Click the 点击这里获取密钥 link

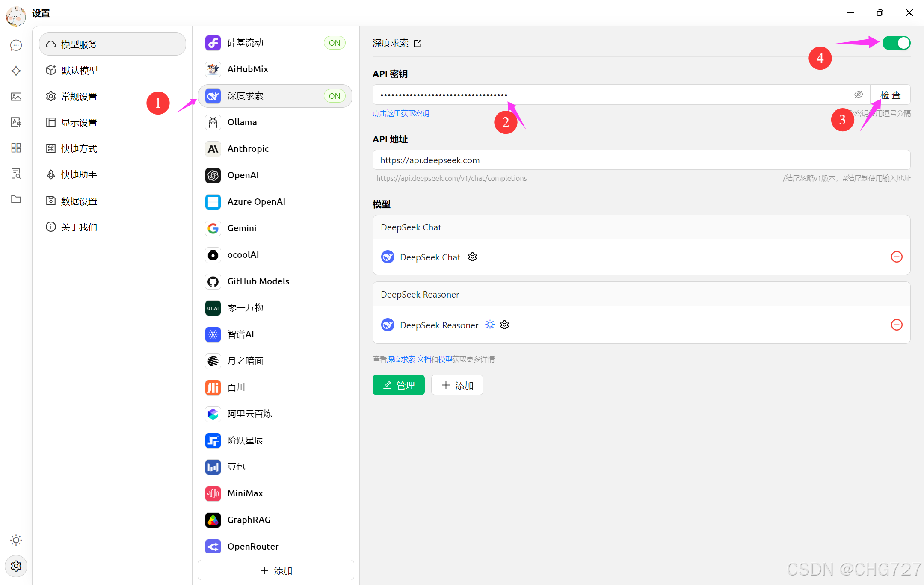coord(401,113)
